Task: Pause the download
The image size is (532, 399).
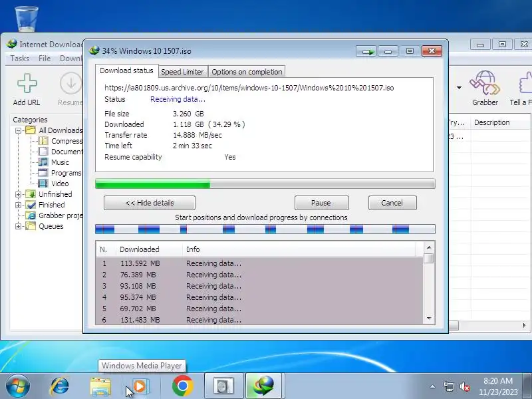Action: [321, 203]
